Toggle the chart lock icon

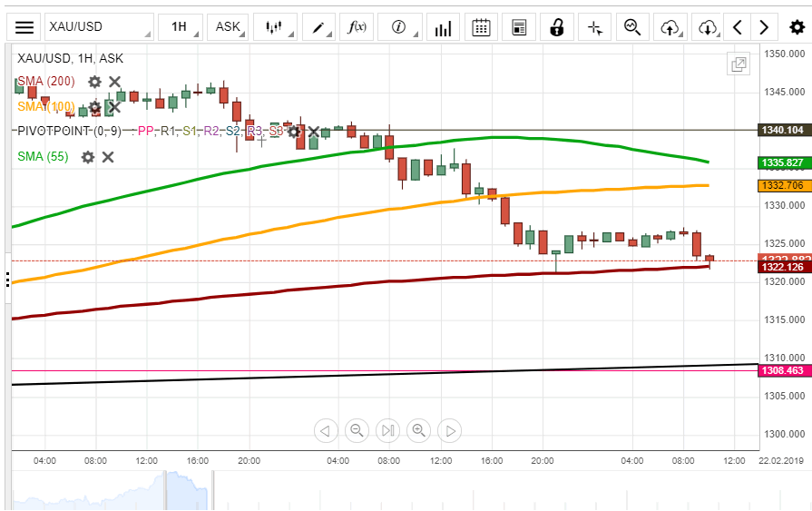click(556, 27)
